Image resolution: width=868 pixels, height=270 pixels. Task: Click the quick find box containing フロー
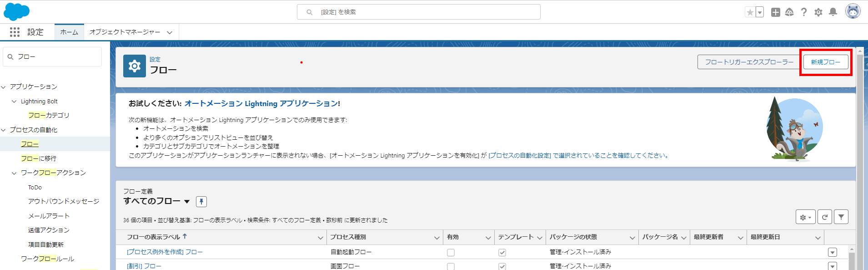[x=52, y=57]
